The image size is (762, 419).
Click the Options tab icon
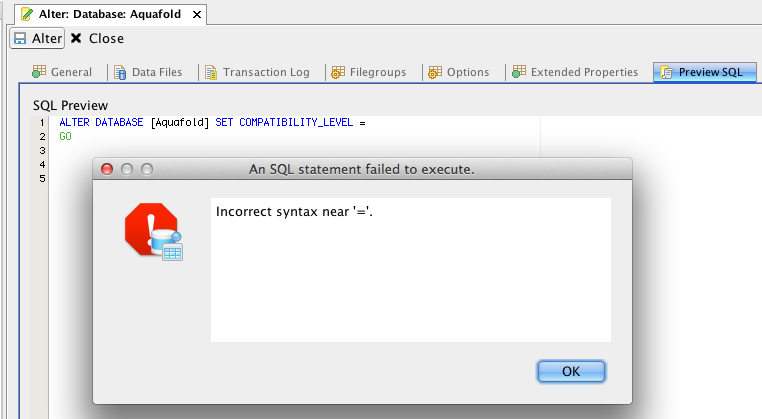coord(434,72)
